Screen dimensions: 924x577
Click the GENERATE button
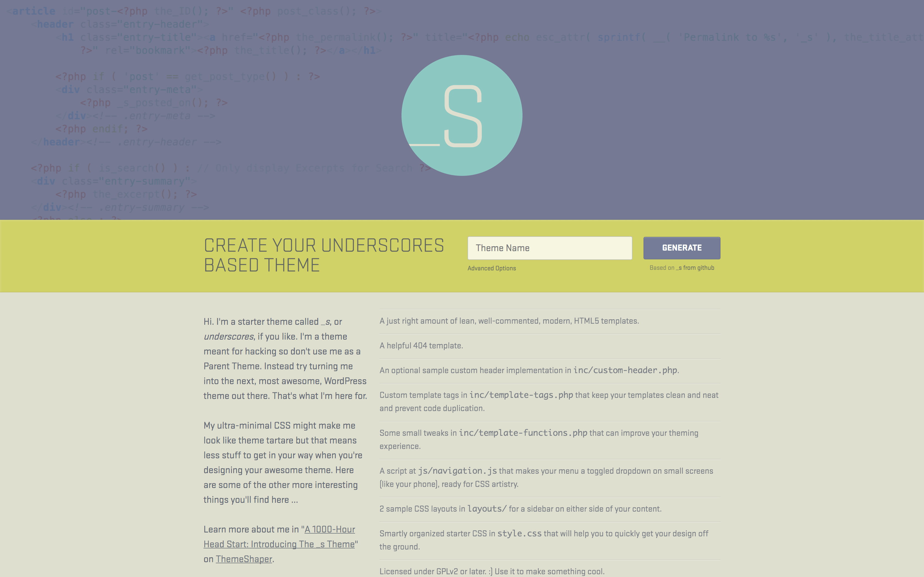tap(681, 248)
